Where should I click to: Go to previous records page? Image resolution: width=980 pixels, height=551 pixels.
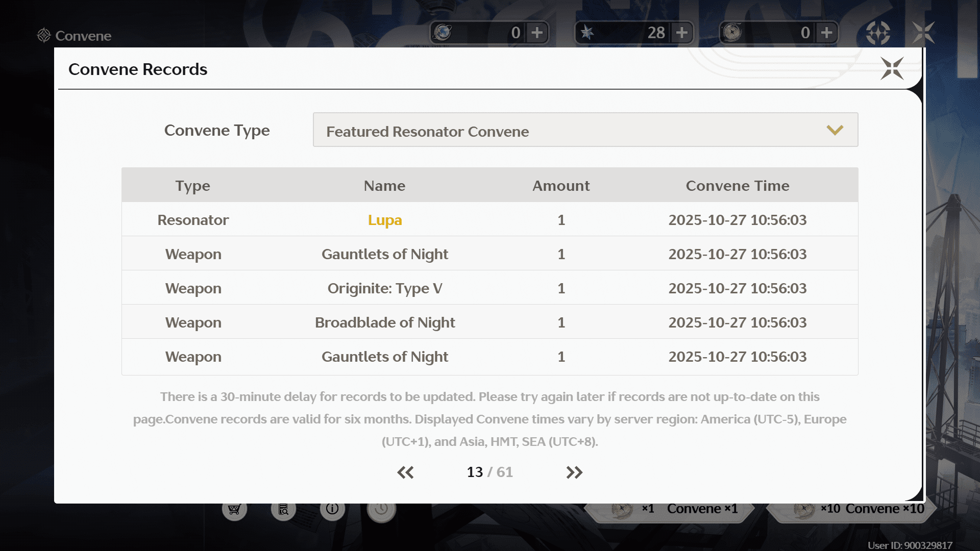click(x=406, y=472)
